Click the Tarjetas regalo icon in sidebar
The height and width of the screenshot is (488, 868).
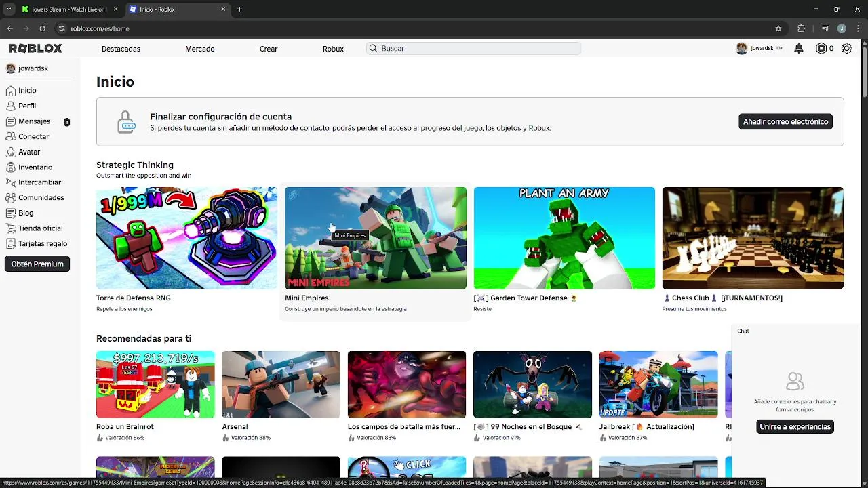click(11, 243)
